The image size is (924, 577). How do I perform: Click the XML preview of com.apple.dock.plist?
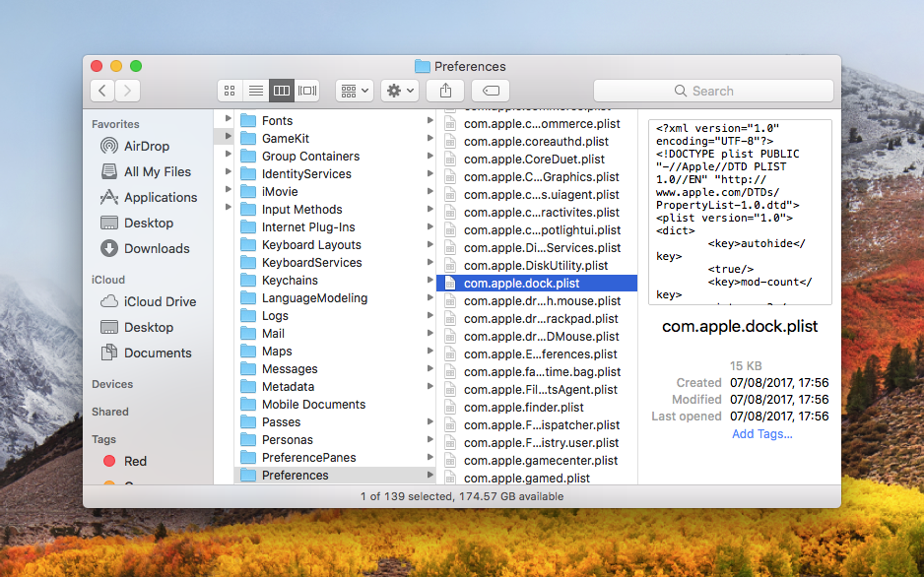[x=740, y=212]
